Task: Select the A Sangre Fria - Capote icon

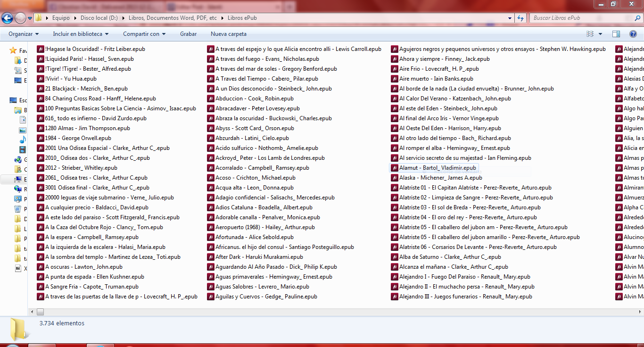Action: 41,287
